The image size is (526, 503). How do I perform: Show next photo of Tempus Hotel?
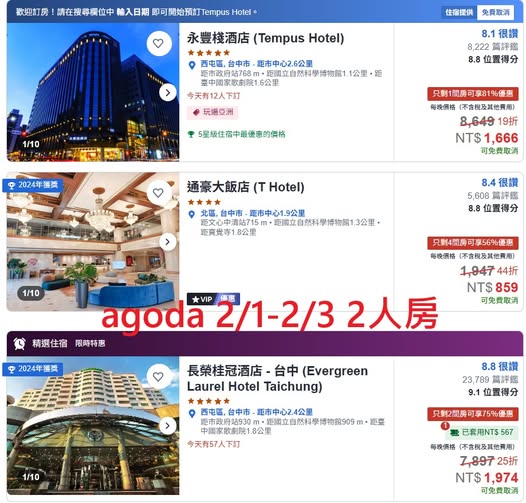pyautogui.click(x=168, y=93)
